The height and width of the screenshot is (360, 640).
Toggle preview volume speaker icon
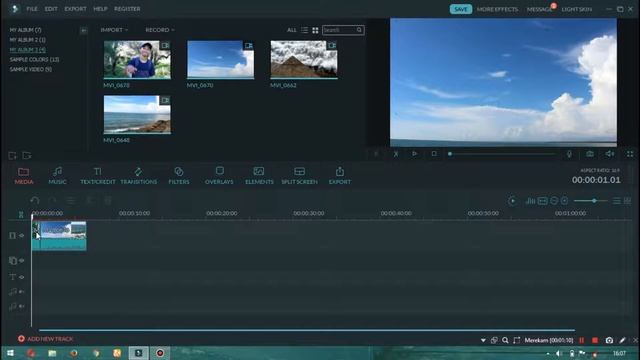610,154
